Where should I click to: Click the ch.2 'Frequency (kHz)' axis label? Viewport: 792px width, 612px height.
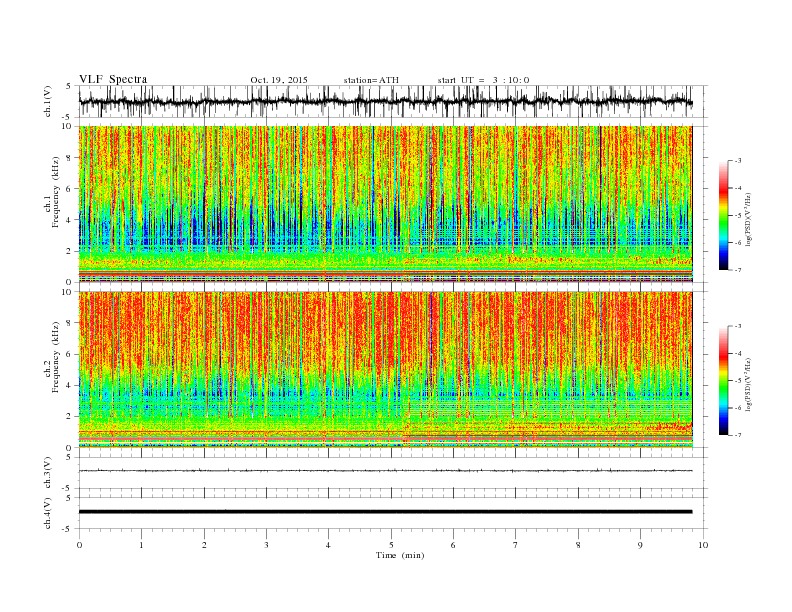pyautogui.click(x=56, y=358)
